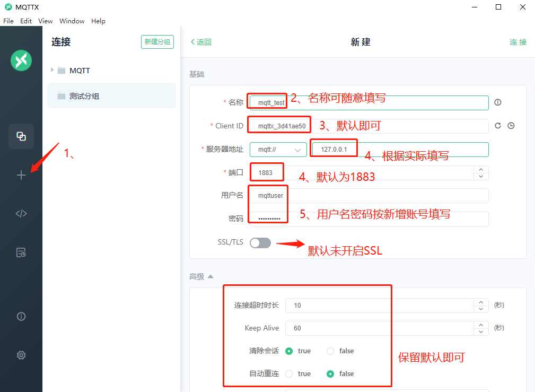Image resolution: width=535 pixels, height=392 pixels.
Task: Select true for 清除会话
Action: 289,351
